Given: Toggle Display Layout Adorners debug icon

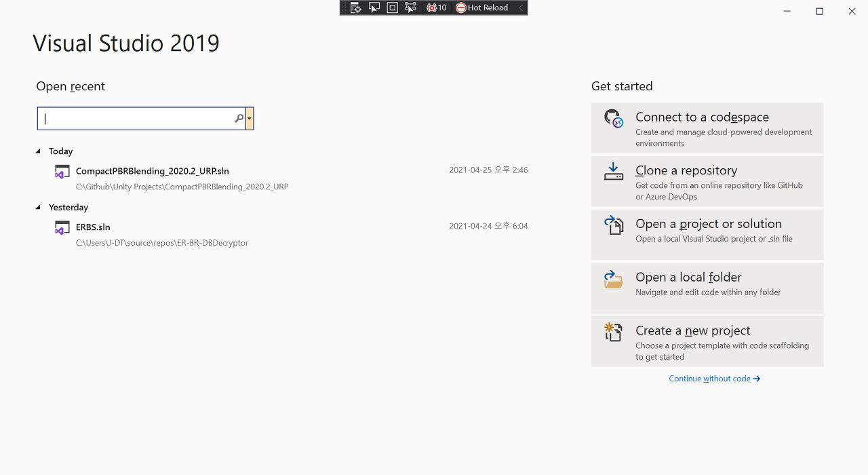Looking at the screenshot, I should pyautogui.click(x=393, y=7).
